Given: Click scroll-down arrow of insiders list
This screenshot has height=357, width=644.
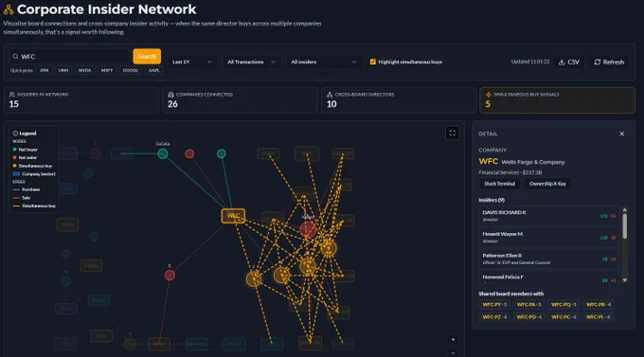Looking at the screenshot, I should pos(625,280).
